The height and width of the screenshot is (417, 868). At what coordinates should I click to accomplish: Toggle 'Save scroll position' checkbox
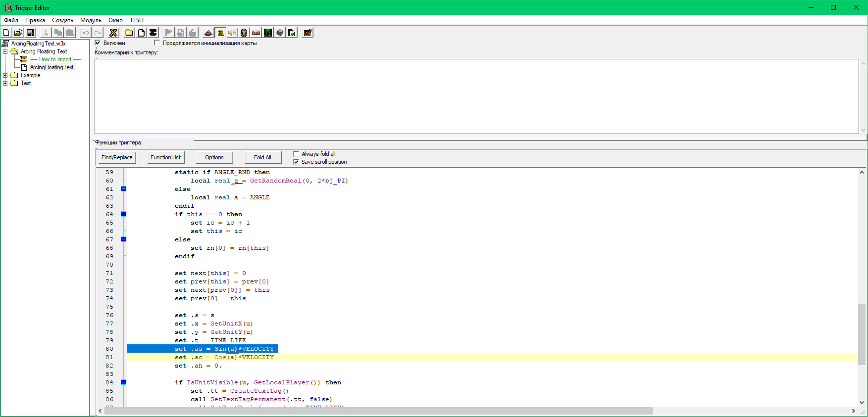coord(296,162)
